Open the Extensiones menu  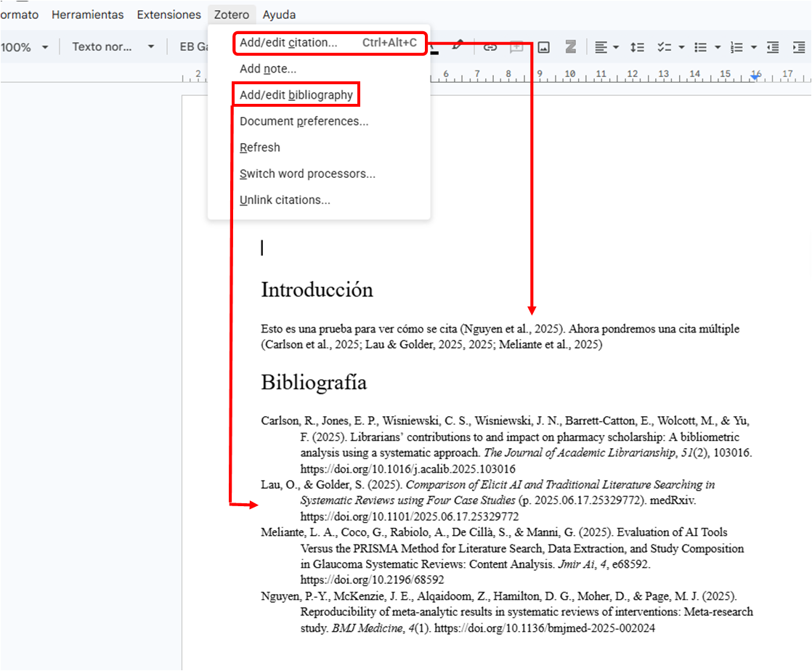169,15
